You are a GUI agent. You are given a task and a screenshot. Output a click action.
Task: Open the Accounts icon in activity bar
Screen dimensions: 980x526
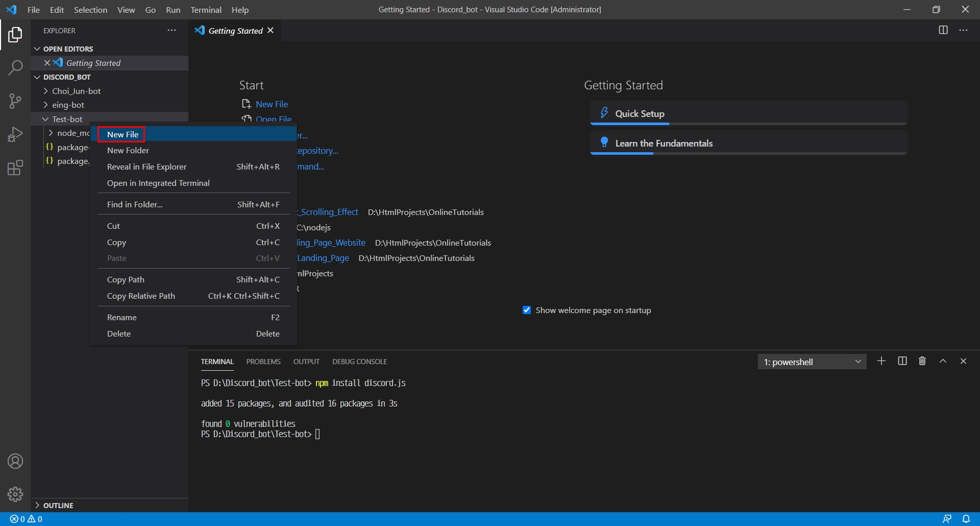tap(15, 461)
